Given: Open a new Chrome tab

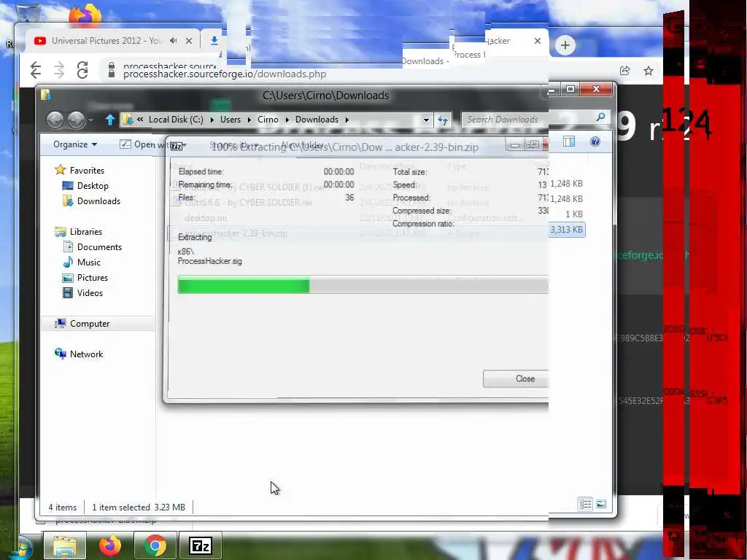Looking at the screenshot, I should click(x=565, y=46).
